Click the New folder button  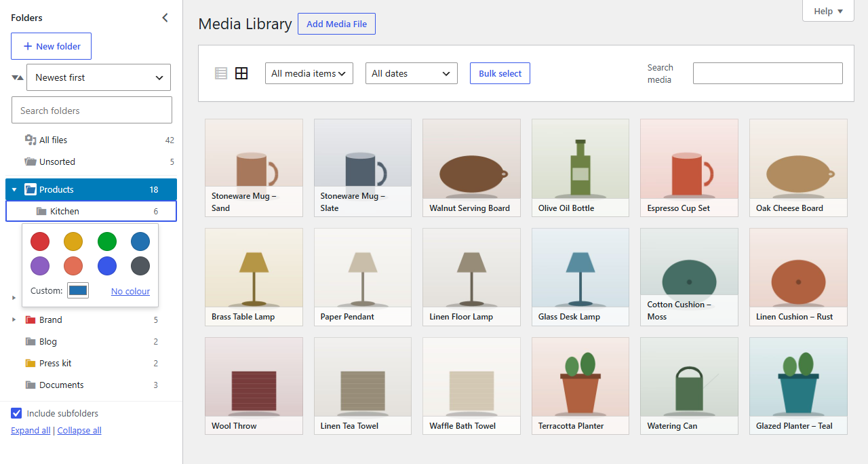tap(51, 46)
